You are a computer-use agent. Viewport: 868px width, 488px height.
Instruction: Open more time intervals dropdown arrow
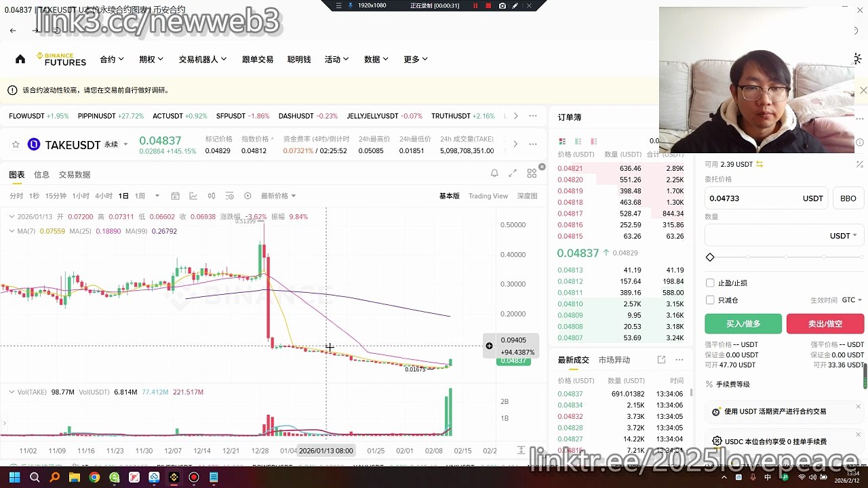click(157, 196)
